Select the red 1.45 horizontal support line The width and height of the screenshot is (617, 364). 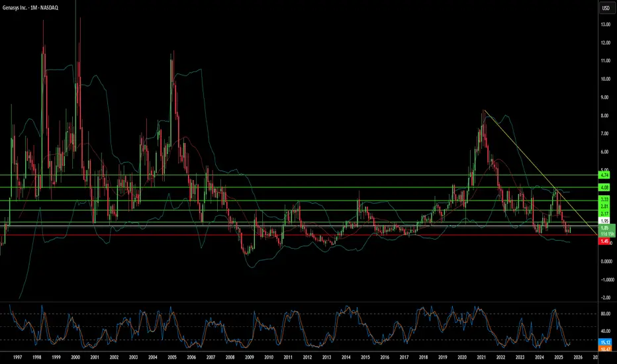pyautogui.click(x=299, y=235)
